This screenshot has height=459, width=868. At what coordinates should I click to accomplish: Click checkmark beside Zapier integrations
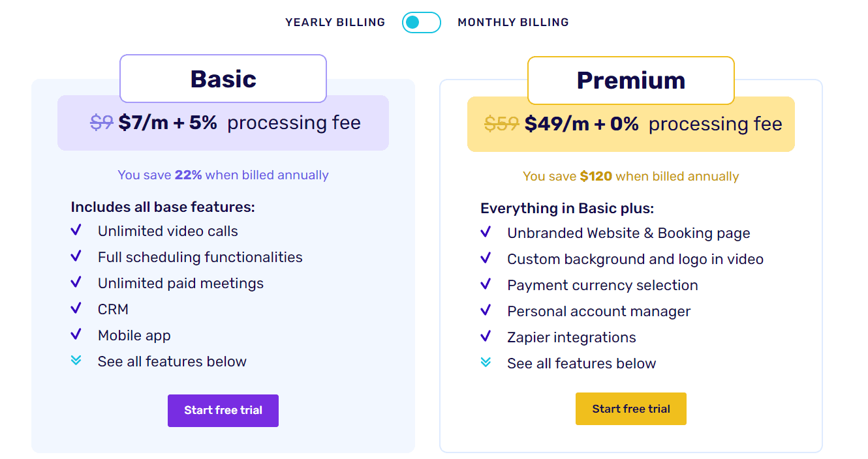point(486,337)
